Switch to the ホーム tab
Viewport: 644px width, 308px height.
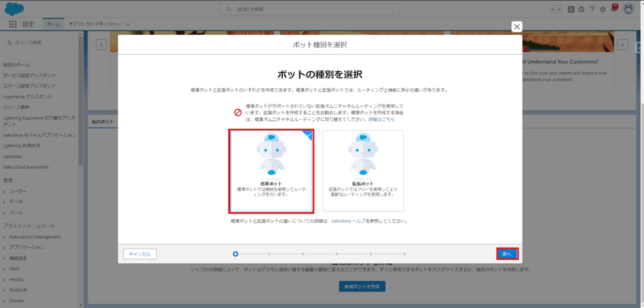click(53, 25)
